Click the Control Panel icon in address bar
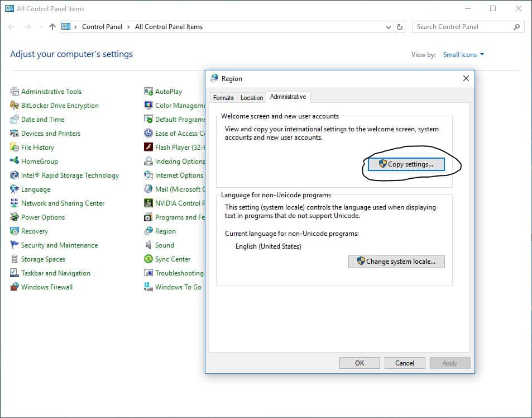532x418 pixels. tap(66, 26)
